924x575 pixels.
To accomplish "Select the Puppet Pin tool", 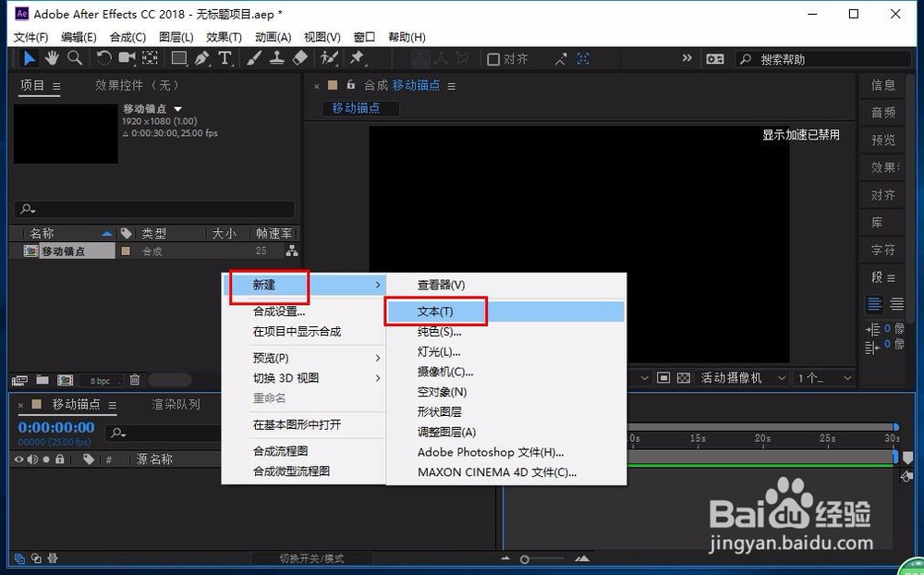I will 357,58.
